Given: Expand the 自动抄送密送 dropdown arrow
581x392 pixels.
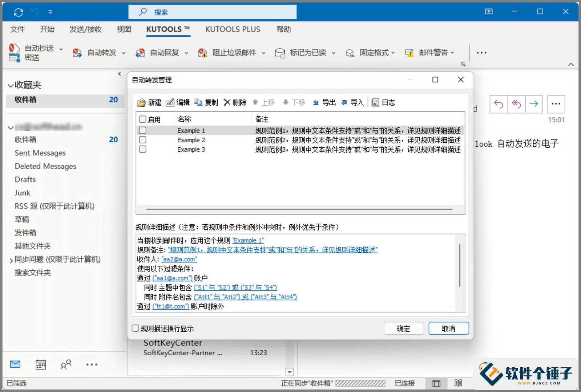Looking at the screenshot, I should point(61,49).
